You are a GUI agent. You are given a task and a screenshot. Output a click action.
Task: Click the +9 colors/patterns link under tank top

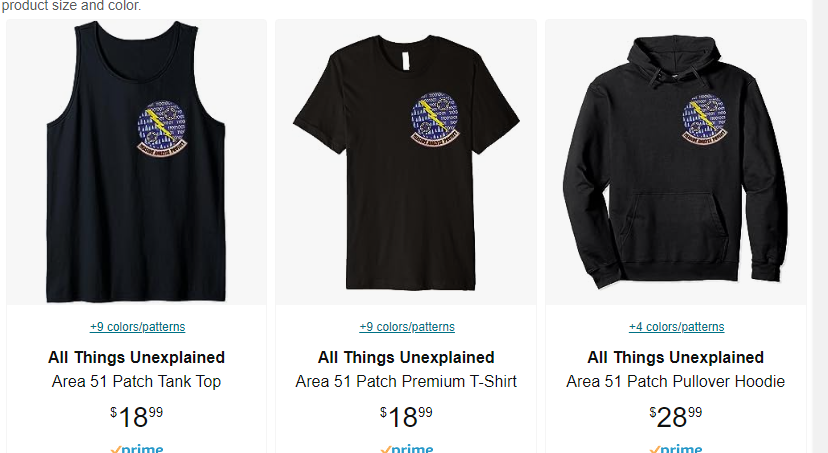[137, 327]
